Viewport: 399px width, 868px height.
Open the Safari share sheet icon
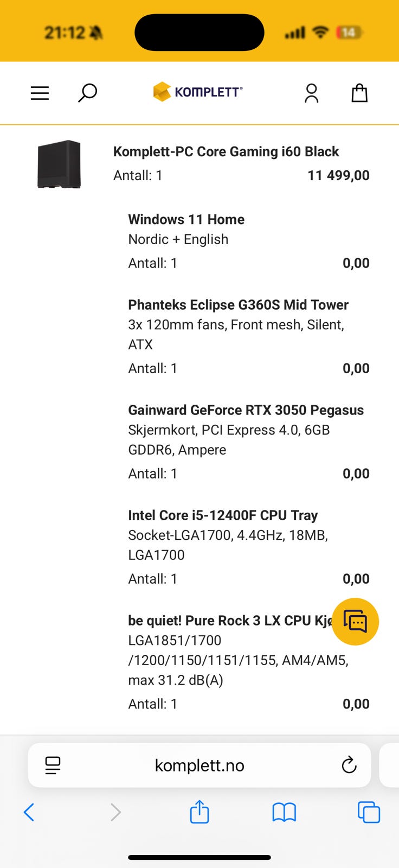click(x=200, y=812)
